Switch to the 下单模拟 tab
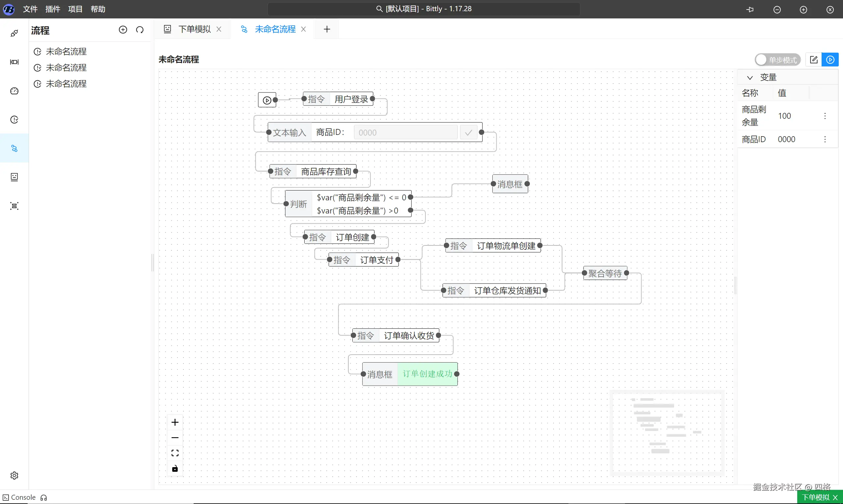Viewport: 843px width, 504px height. pos(194,29)
